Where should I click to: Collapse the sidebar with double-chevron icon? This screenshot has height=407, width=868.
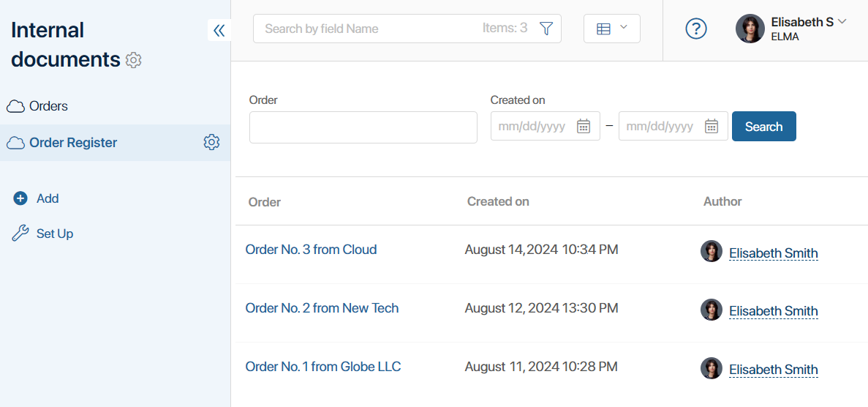(x=219, y=30)
